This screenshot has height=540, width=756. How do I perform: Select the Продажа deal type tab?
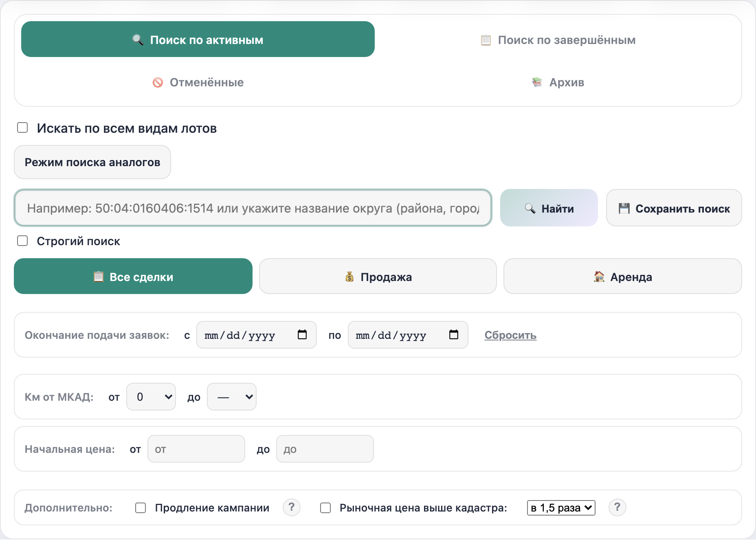378,277
